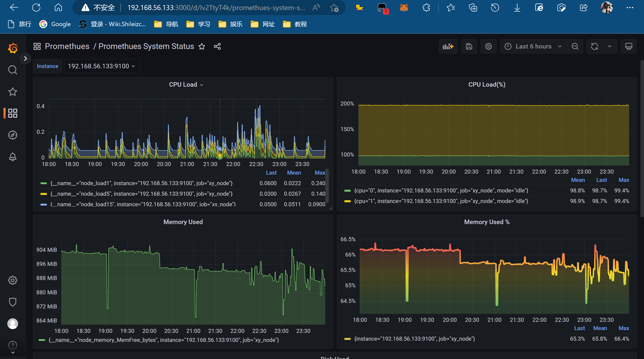
Task: Sort CPU Load(%) legend by Mean
Action: [x=578, y=180]
